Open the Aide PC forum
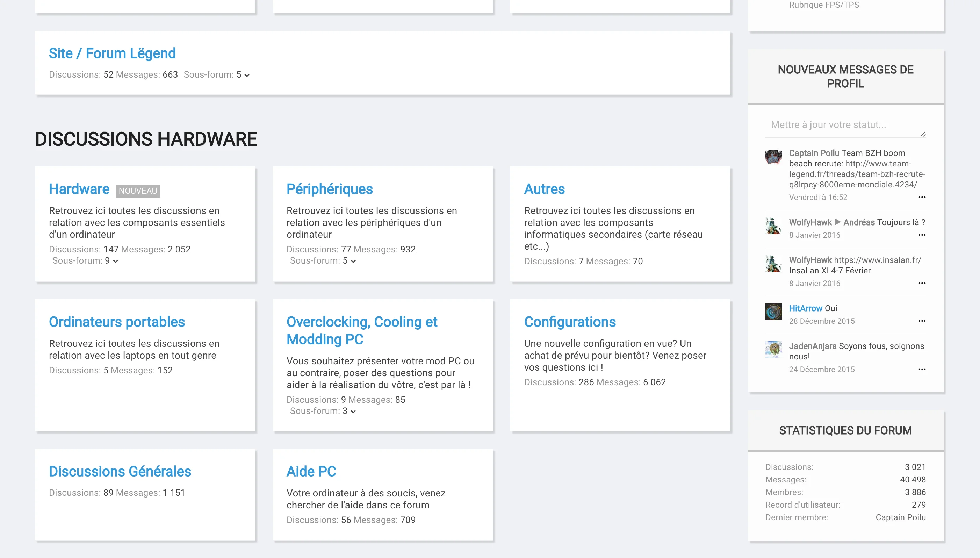 click(311, 471)
